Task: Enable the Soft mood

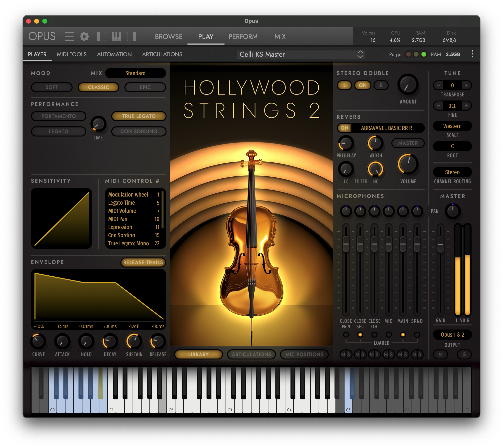Action: (52, 87)
